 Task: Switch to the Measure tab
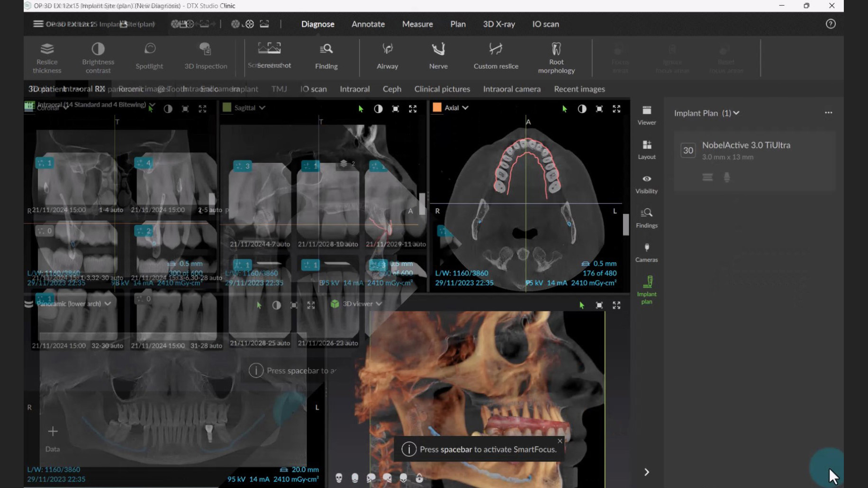417,24
